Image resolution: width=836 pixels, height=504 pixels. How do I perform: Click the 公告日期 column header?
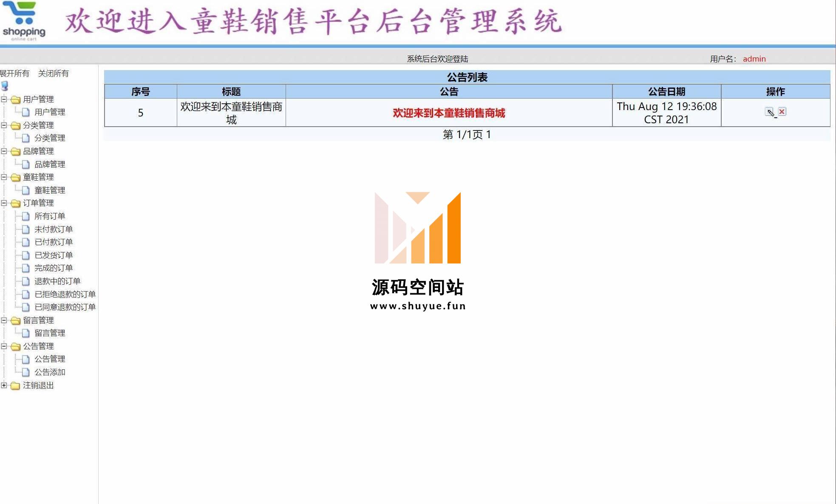click(666, 91)
